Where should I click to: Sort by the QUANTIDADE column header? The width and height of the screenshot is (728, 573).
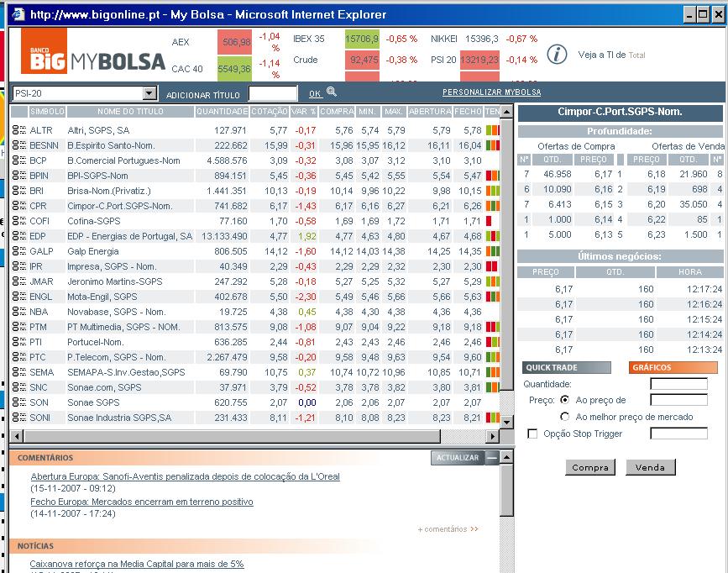222,112
